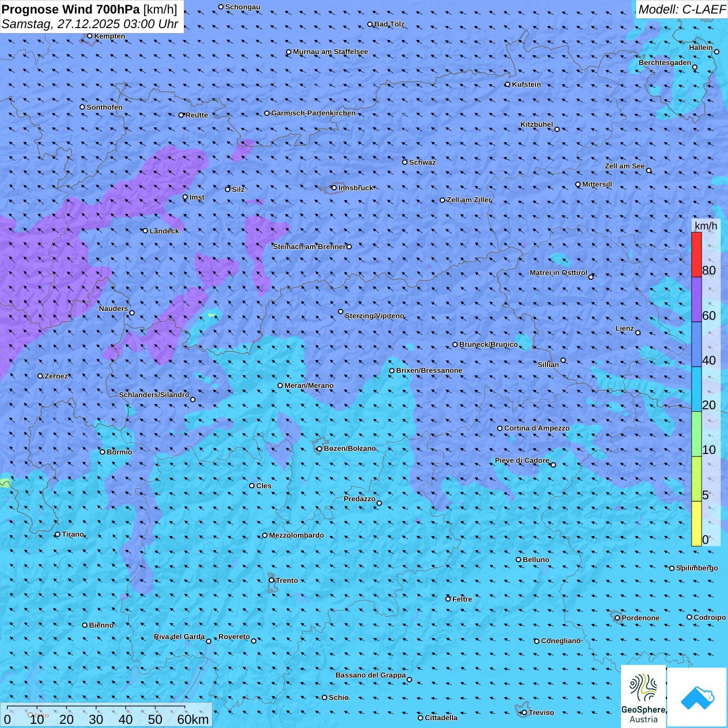Click the red 80+ km/h legend color
The width and height of the screenshot is (728, 728).
pyautogui.click(x=696, y=254)
